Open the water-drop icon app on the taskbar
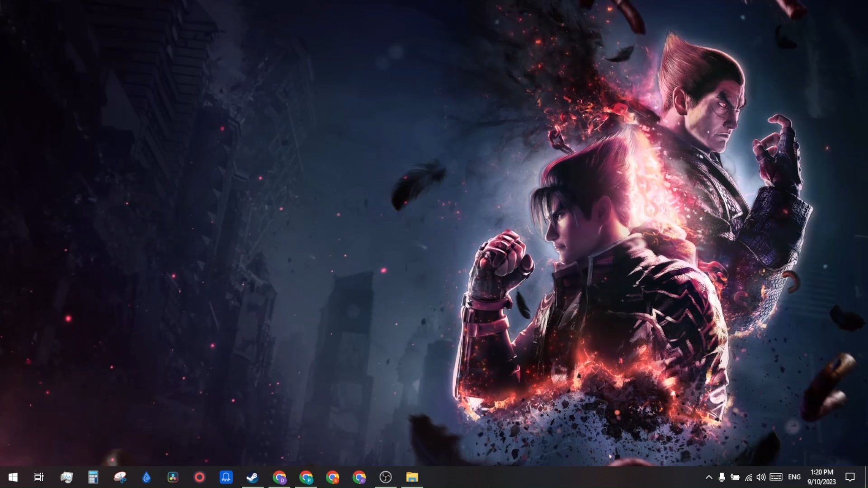The width and height of the screenshot is (868, 488). pyautogui.click(x=146, y=477)
